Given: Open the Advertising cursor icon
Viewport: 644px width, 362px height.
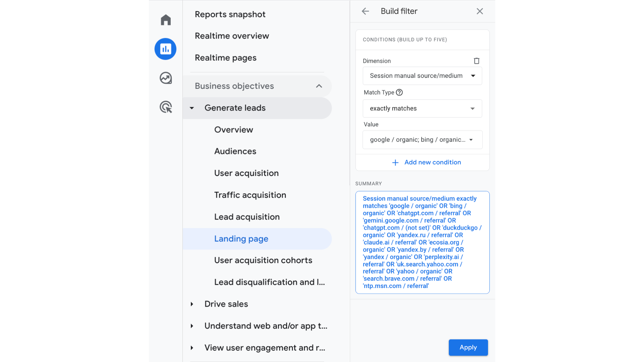Looking at the screenshot, I should click(x=166, y=107).
